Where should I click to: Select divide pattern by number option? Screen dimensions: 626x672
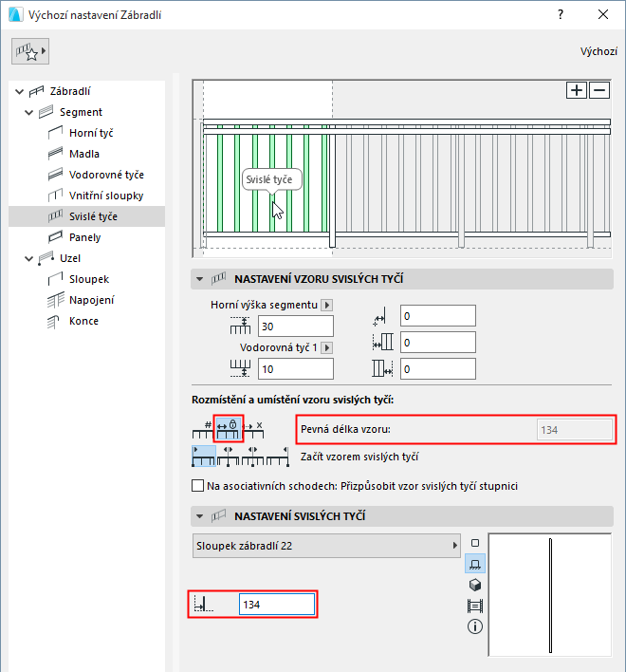203,429
